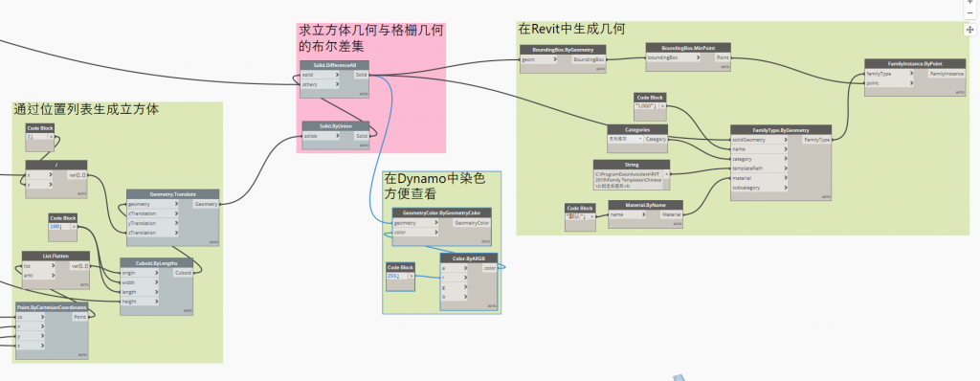Click the point input port of FamilyInstance.ByPoint
The height and width of the screenshot is (381, 980).
coord(889,82)
